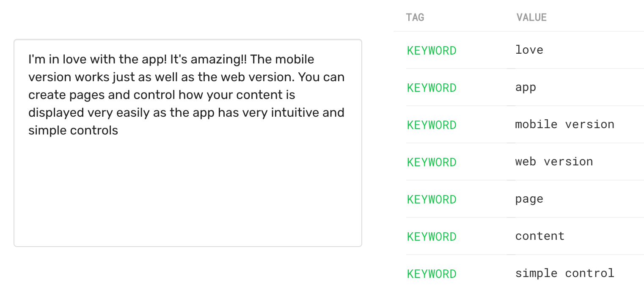Select the value 'simple control'
Screen dimensions: 644x291
click(x=564, y=273)
